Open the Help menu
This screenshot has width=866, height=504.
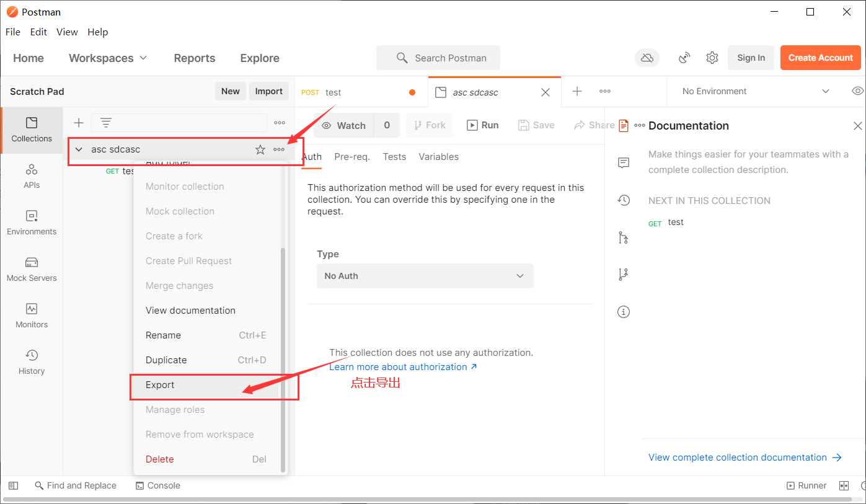[x=98, y=32]
